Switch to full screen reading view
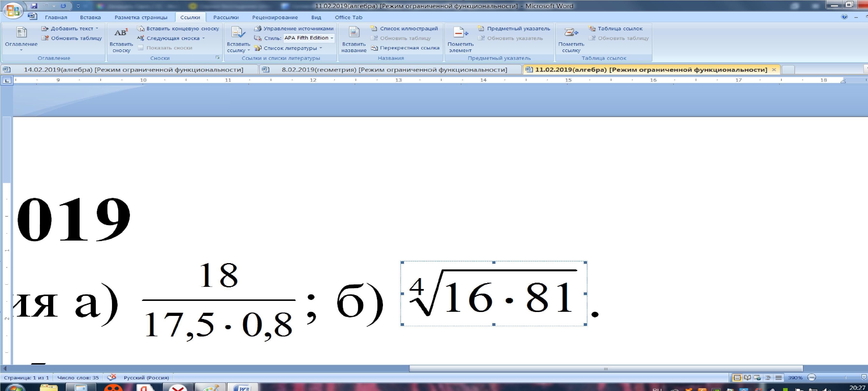Image resolution: width=868 pixels, height=391 pixels. (x=747, y=377)
